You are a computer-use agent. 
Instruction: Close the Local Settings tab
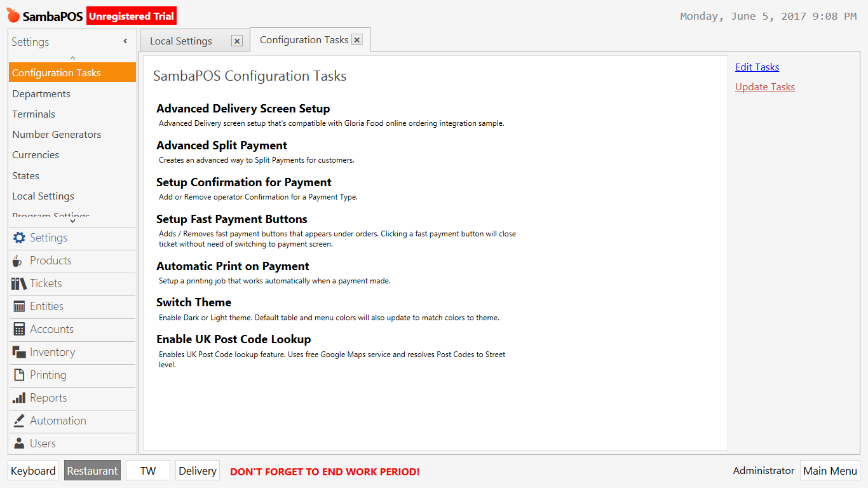[x=237, y=41]
